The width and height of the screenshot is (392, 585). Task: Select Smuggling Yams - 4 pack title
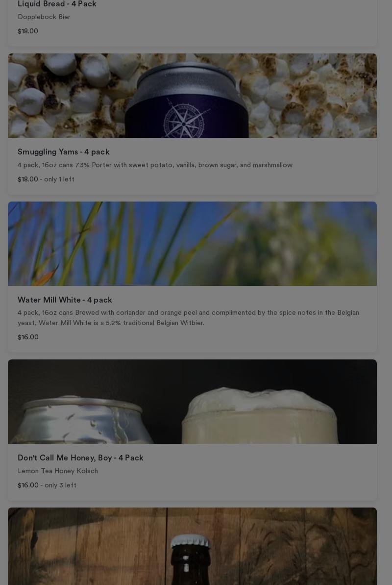[63, 152]
